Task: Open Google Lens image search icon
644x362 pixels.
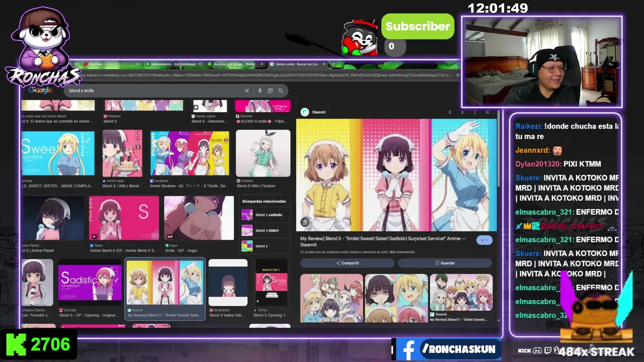Action: click(x=270, y=90)
